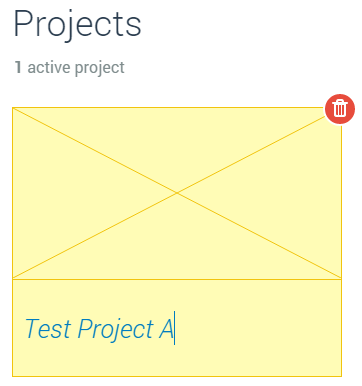
Task: Delete Test Project A using trash button
Action: click(x=340, y=109)
